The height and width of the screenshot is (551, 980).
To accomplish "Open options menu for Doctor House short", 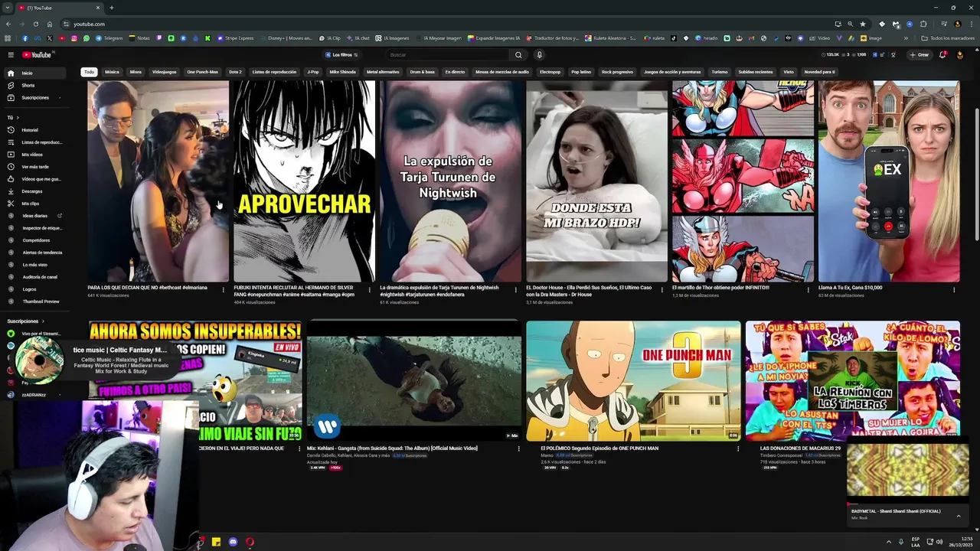I will (661, 290).
